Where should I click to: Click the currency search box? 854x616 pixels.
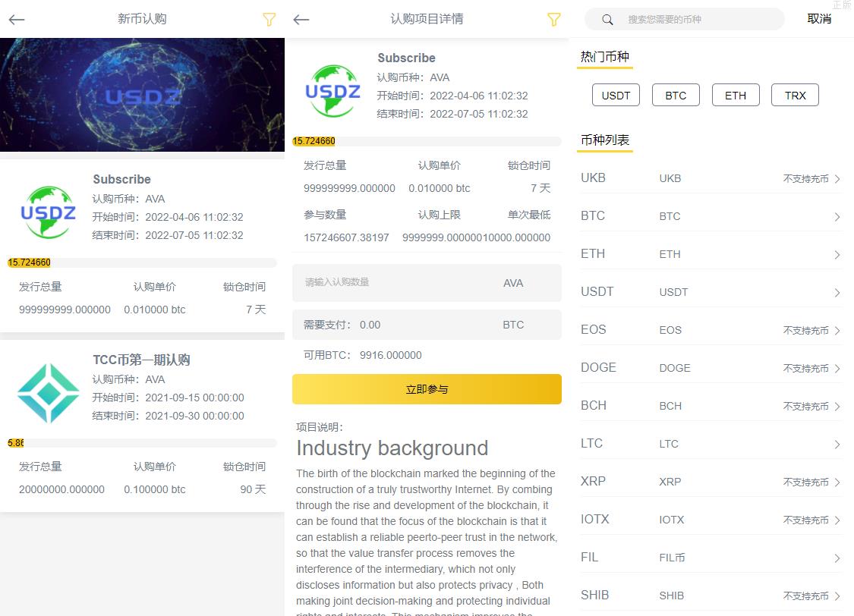coord(695,20)
